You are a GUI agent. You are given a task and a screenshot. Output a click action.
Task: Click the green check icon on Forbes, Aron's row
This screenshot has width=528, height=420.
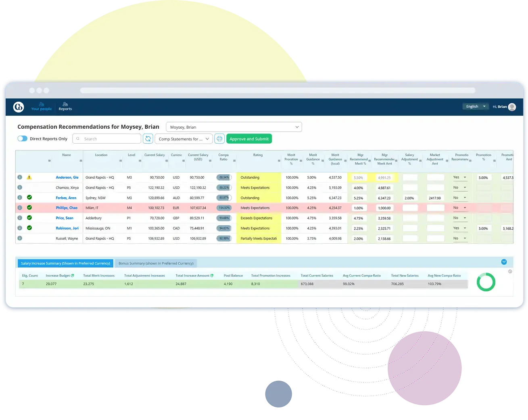[x=29, y=198]
